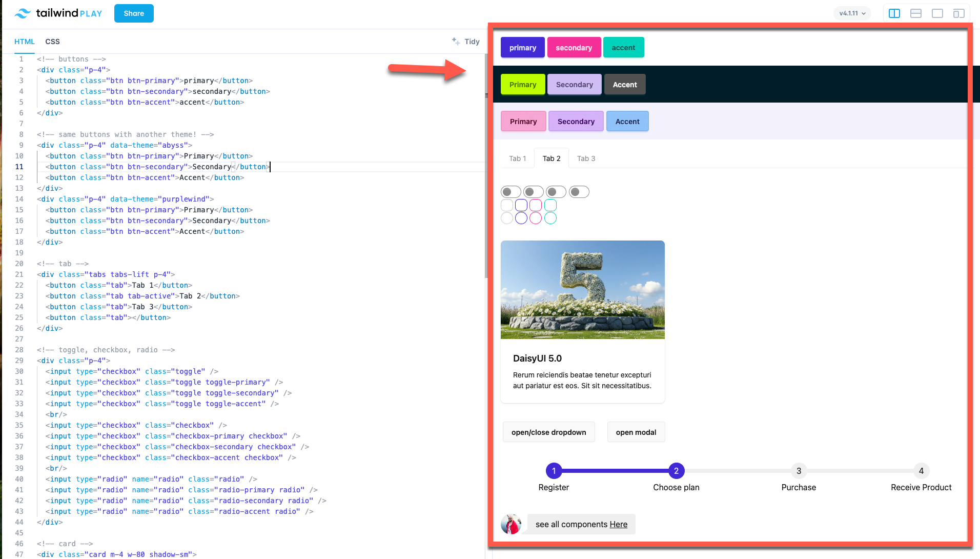Click the lowercase teal accent button
Screen dimensions: 980x559
(623, 48)
